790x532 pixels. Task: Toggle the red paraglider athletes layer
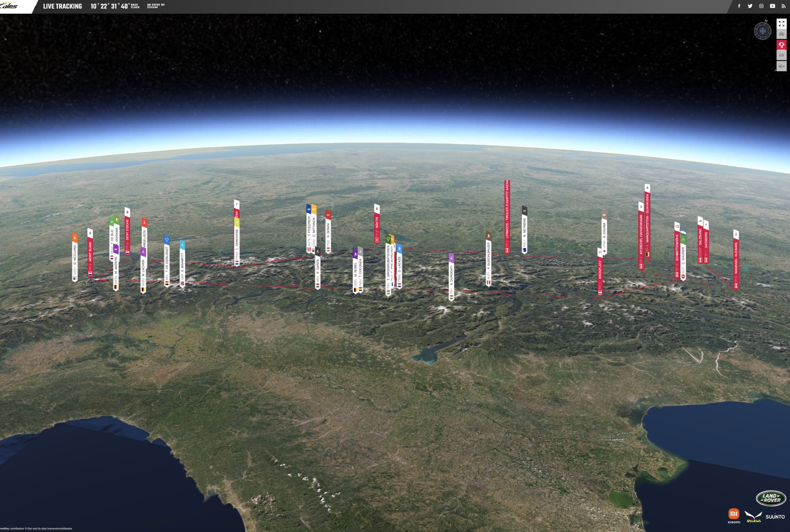[781, 45]
